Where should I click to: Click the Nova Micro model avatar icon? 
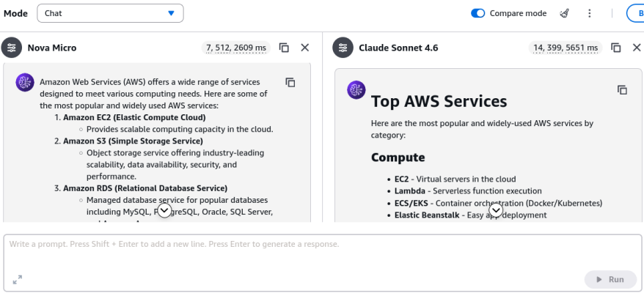point(25,82)
